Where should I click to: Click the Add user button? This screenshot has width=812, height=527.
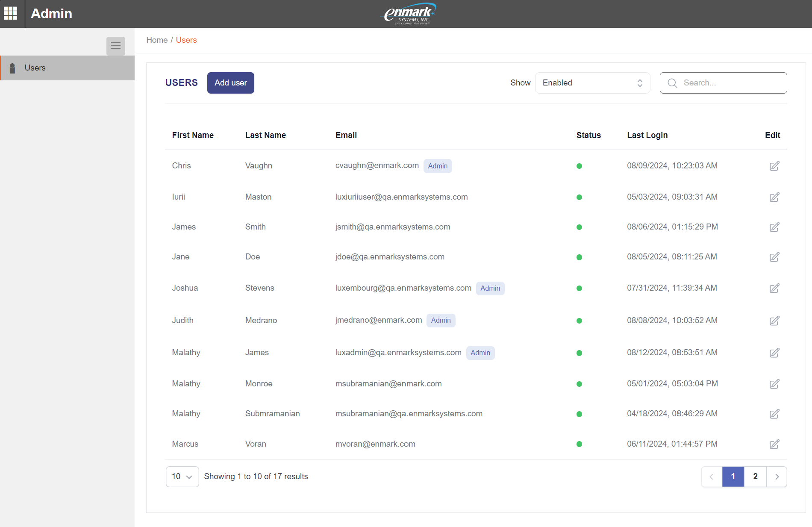230,83
